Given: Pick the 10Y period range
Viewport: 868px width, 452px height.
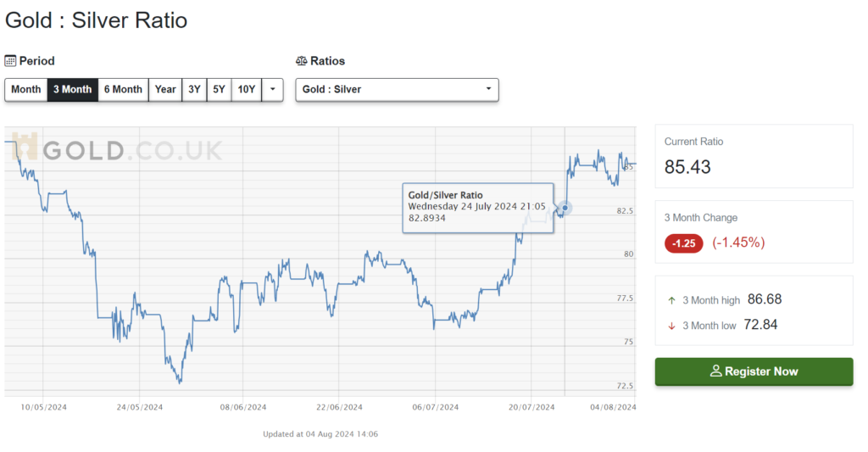Looking at the screenshot, I should [x=247, y=89].
